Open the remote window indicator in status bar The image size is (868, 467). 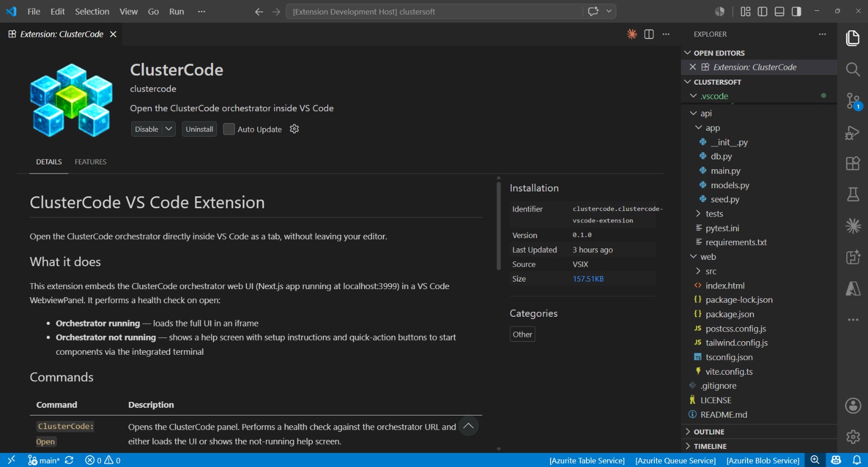11,460
